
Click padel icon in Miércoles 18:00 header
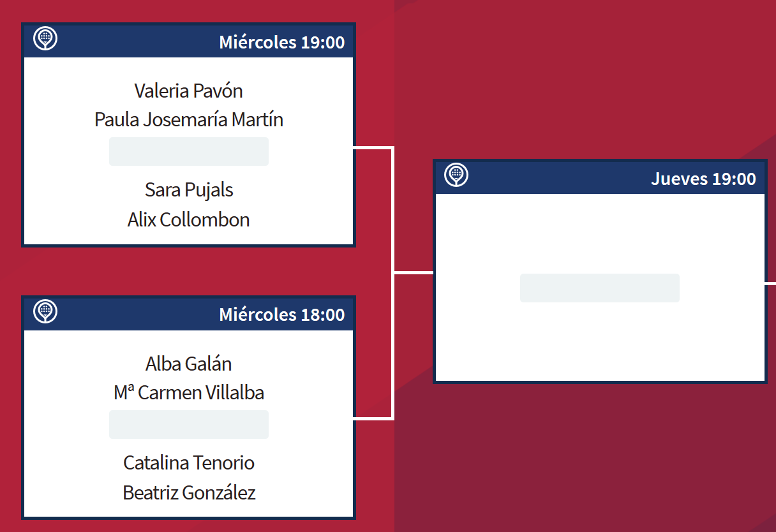[x=45, y=311]
